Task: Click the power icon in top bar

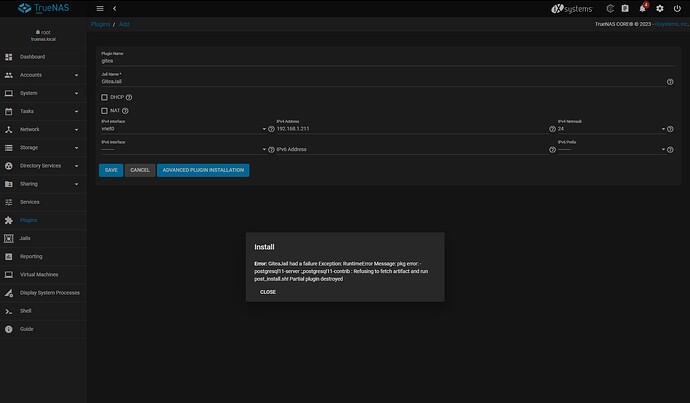Action: click(676, 9)
